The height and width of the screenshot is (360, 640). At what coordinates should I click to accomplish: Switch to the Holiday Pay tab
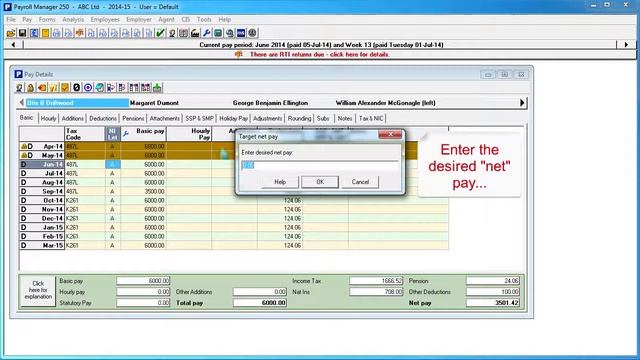(233, 118)
